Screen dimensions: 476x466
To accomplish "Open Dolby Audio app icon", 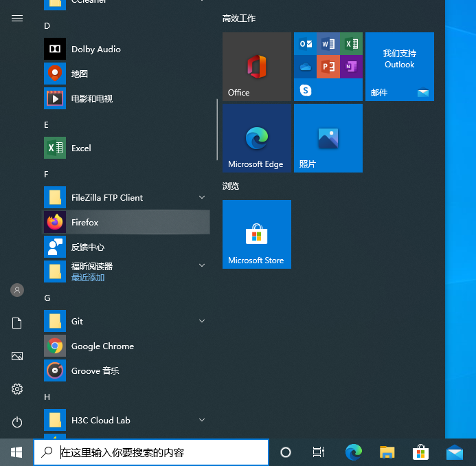I will [55, 49].
